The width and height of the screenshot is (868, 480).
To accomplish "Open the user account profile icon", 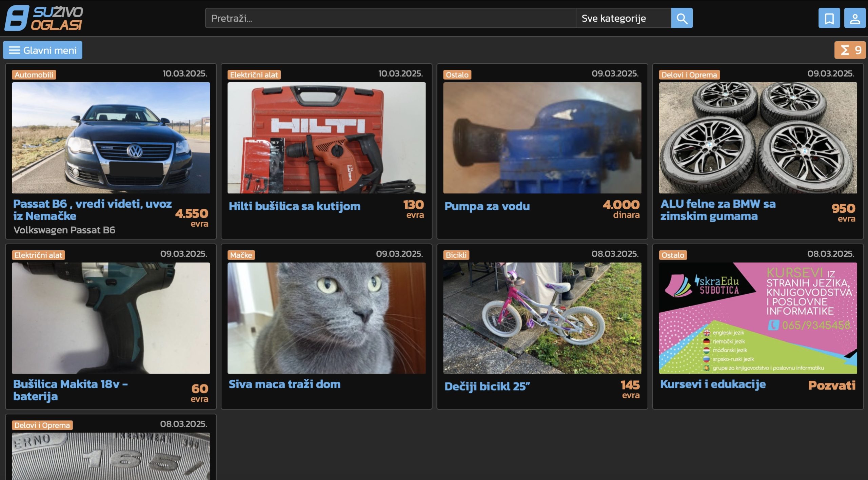I will coord(855,18).
